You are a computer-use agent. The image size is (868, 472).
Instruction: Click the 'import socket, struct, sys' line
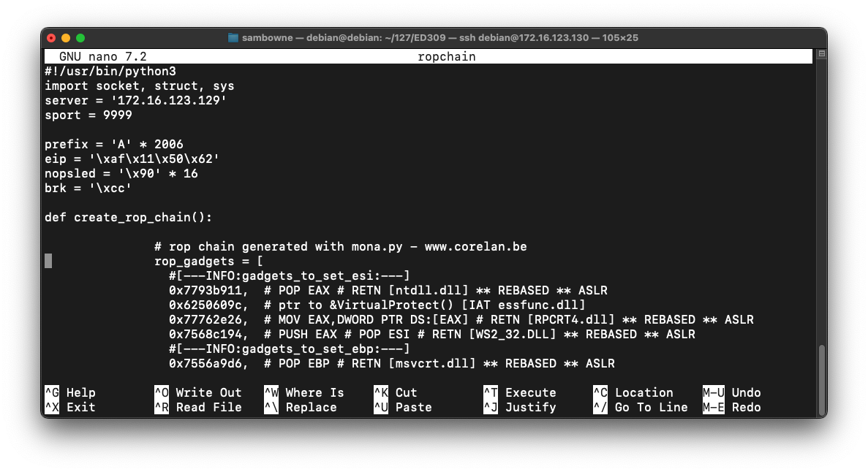coord(140,85)
